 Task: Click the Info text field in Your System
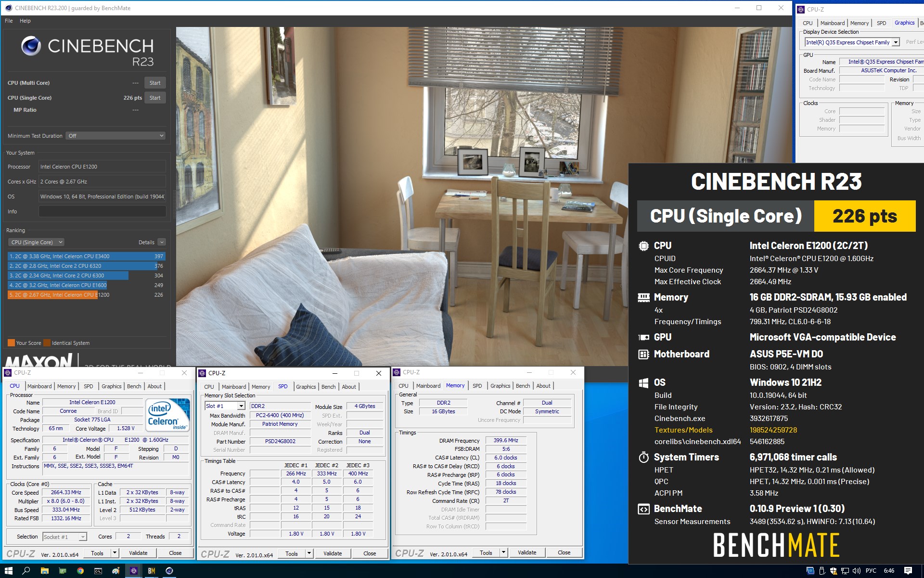pos(102,211)
